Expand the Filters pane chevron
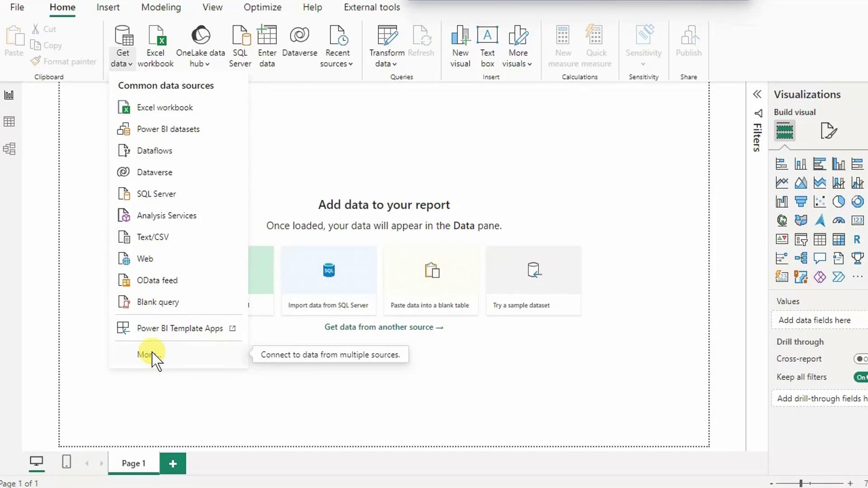868x488 pixels. [757, 94]
